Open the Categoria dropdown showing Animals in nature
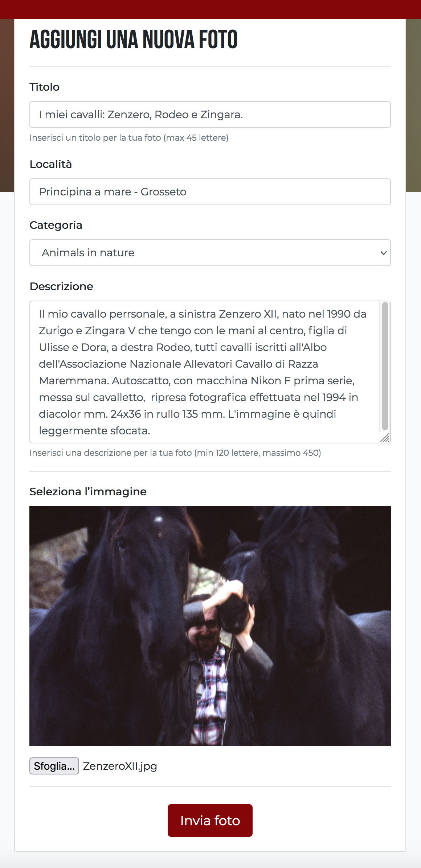 click(210, 253)
